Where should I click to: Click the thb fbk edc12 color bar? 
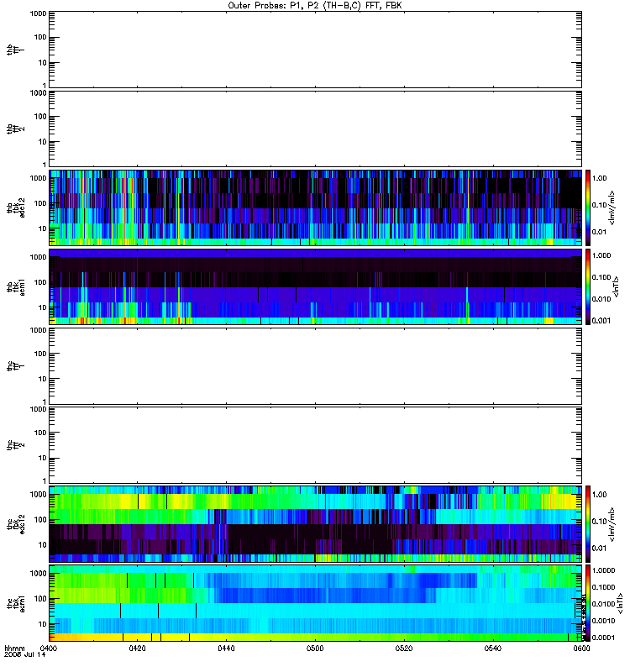pos(588,207)
